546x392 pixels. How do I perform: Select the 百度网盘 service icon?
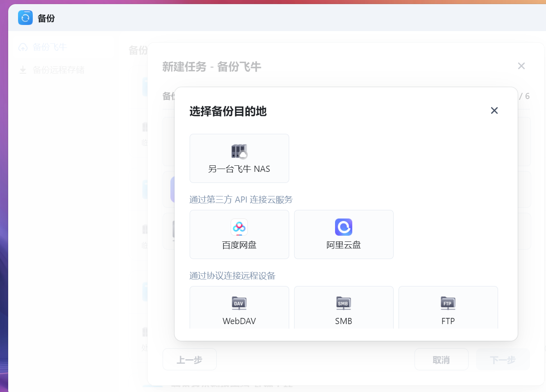(x=239, y=227)
